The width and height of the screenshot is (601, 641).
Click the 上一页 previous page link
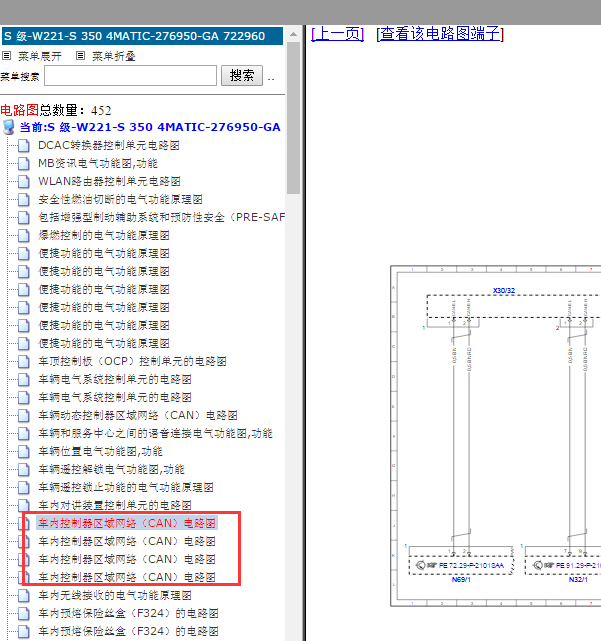(x=337, y=34)
